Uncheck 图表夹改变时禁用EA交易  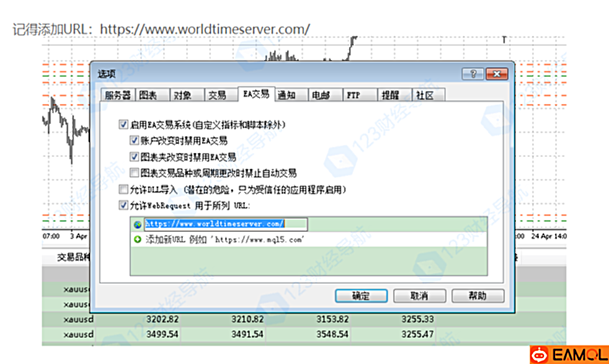click(x=135, y=156)
